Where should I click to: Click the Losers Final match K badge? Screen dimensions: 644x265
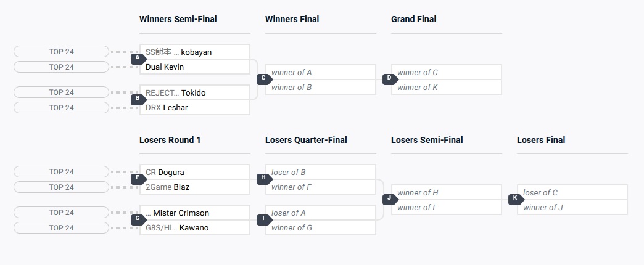516,198
